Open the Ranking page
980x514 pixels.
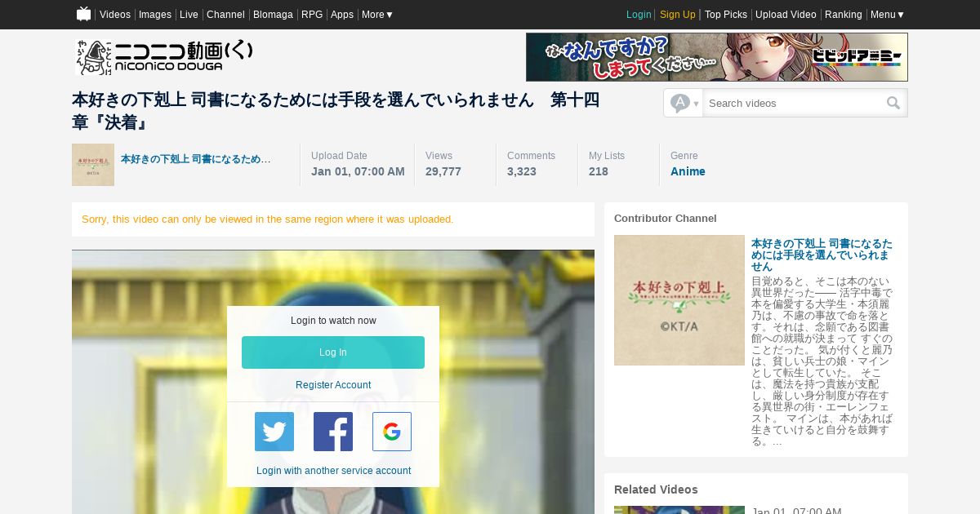click(844, 15)
